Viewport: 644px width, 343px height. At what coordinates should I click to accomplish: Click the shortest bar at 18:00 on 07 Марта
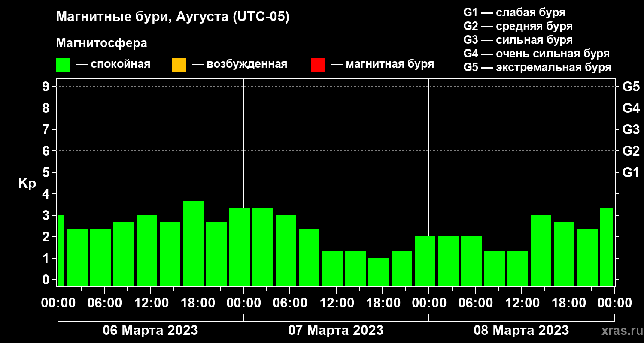[x=379, y=272]
